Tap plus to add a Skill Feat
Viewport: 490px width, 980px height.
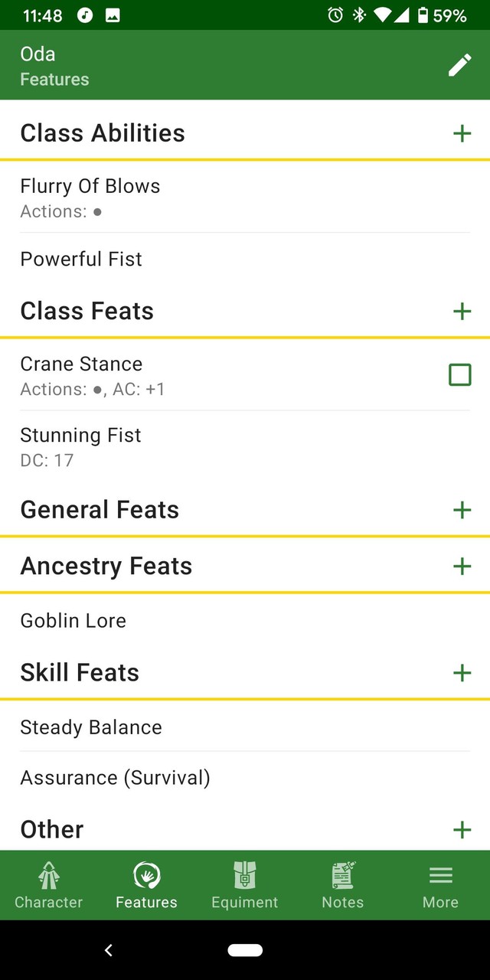pyautogui.click(x=462, y=673)
